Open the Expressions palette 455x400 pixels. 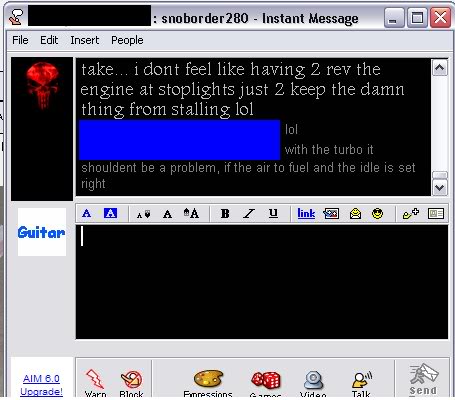pyautogui.click(x=208, y=383)
